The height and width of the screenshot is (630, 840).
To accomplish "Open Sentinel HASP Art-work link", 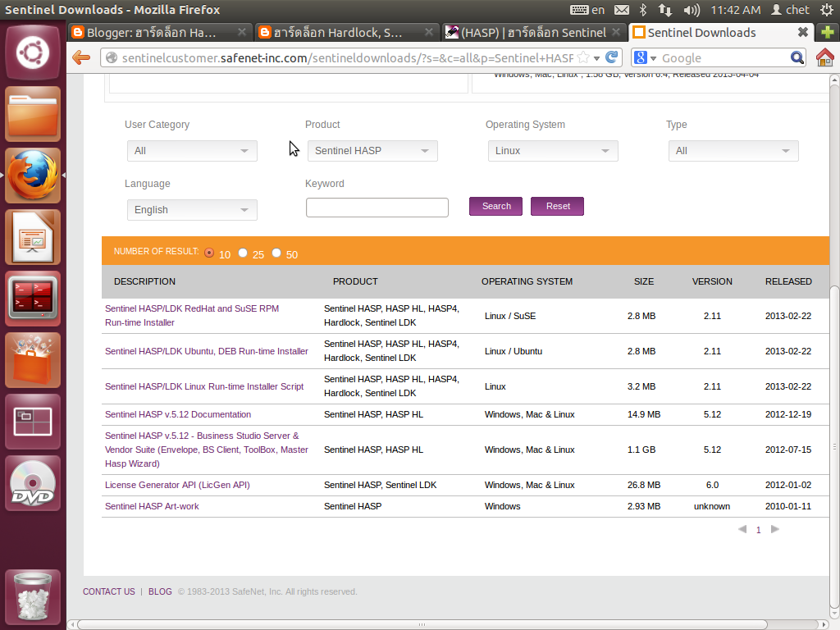I will 152,506.
